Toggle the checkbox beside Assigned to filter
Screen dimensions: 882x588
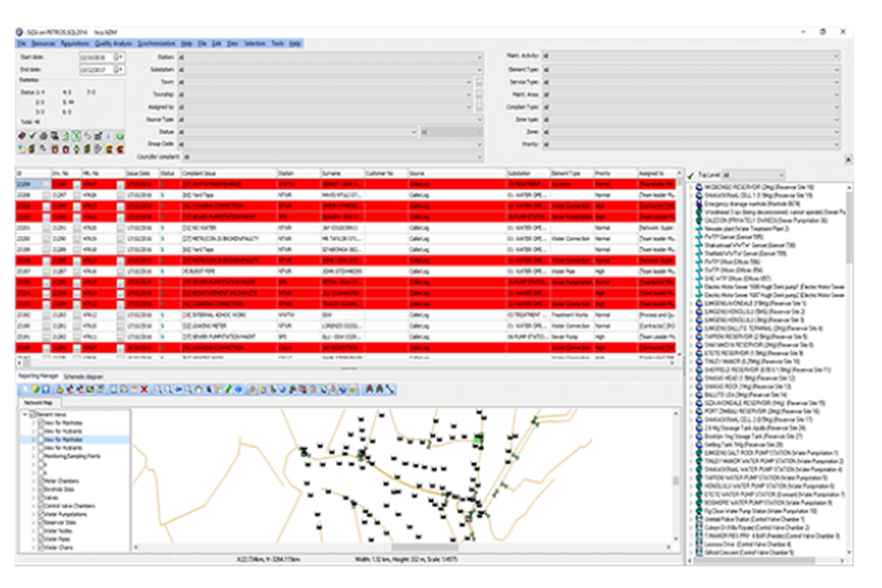[x=479, y=107]
